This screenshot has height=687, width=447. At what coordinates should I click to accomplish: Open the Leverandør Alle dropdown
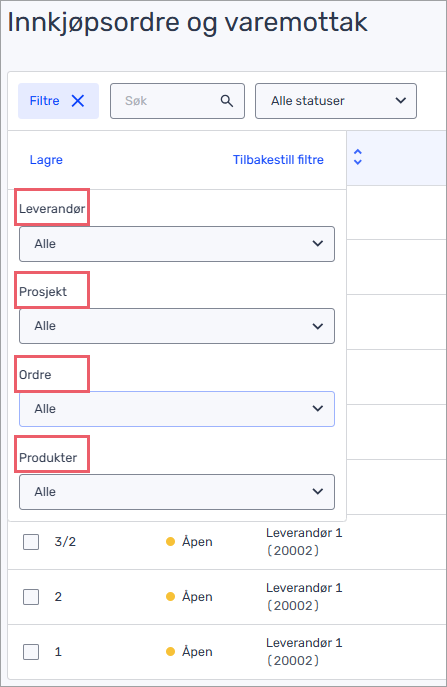177,244
